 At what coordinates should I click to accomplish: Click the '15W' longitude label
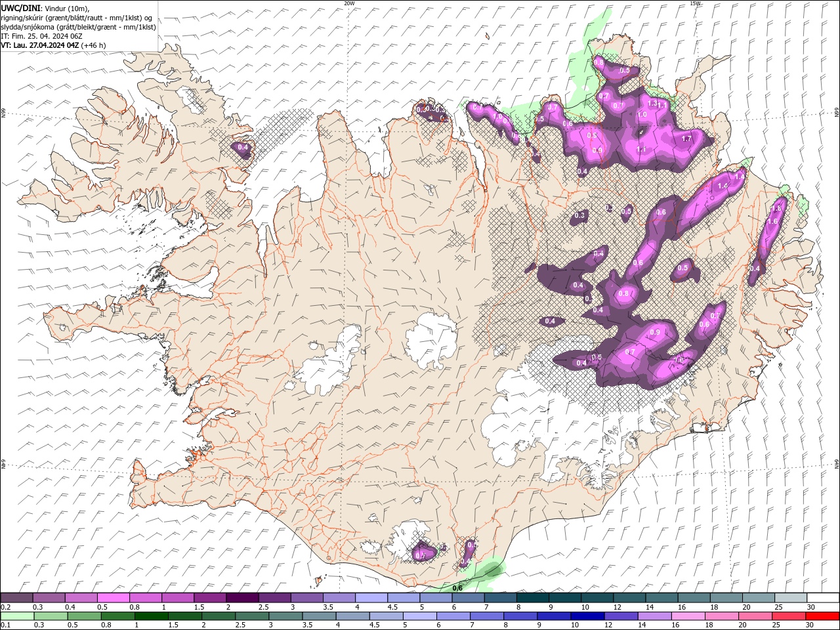(695, 3)
